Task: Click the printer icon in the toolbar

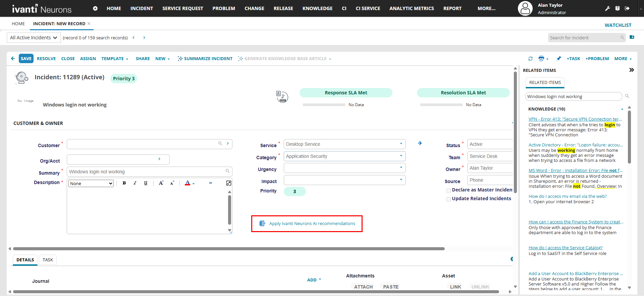Action: pos(541,59)
